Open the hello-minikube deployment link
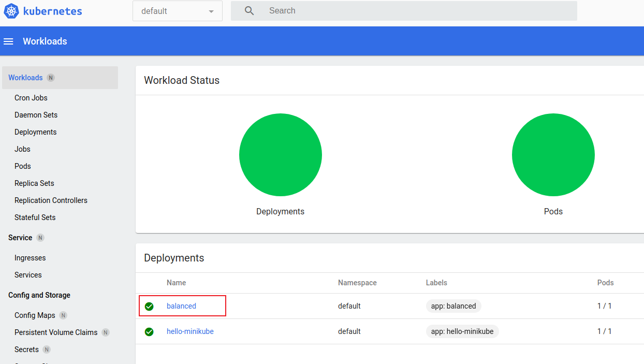The image size is (644, 364). tap(190, 331)
